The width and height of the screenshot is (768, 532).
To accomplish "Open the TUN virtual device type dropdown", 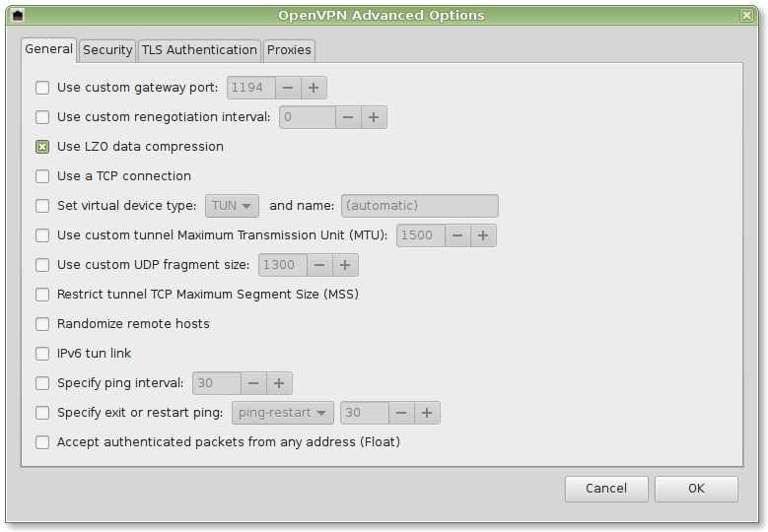I will [233, 206].
